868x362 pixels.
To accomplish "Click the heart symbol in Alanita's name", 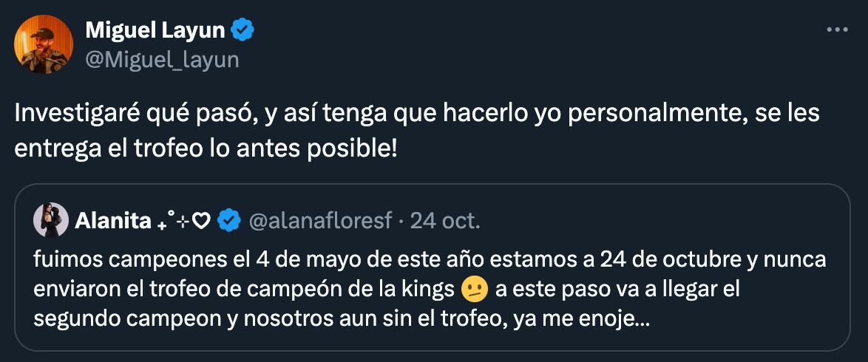I will point(202,220).
